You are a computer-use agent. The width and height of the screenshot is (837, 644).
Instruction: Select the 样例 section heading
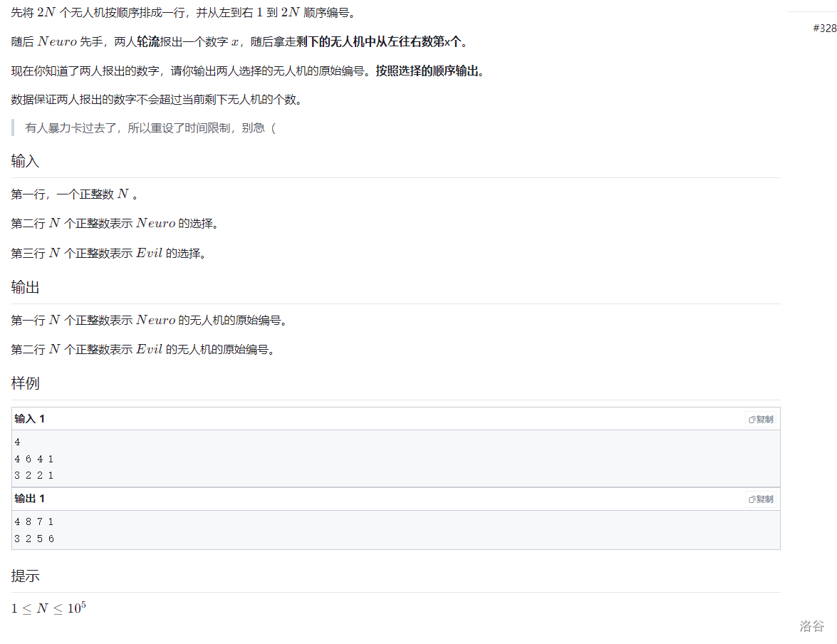click(x=26, y=384)
